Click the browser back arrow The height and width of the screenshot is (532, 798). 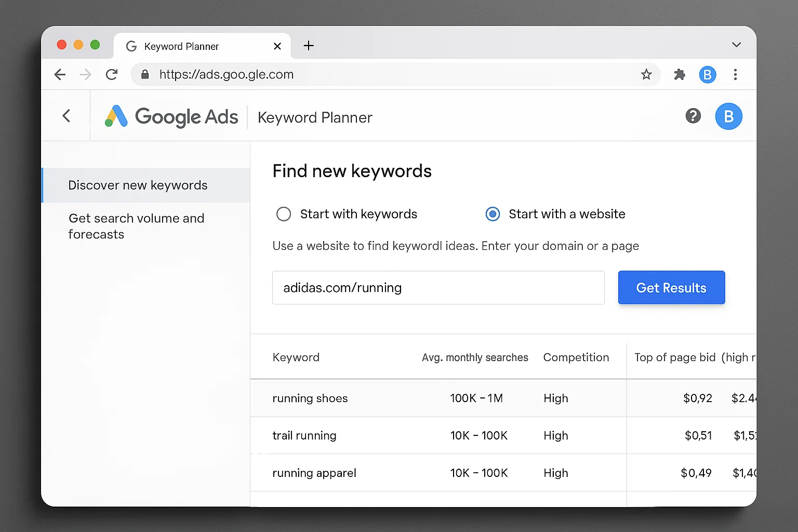coord(60,74)
